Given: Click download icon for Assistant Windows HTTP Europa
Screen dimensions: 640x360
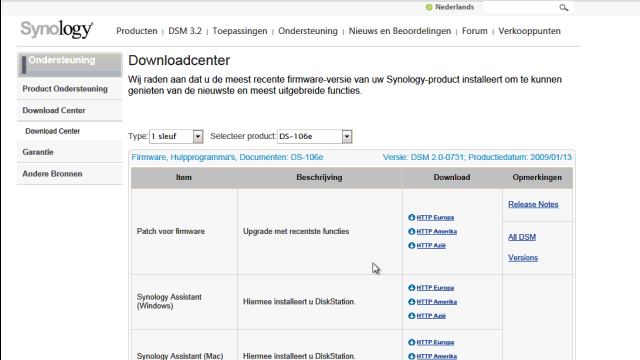Looking at the screenshot, I should (x=411, y=288).
